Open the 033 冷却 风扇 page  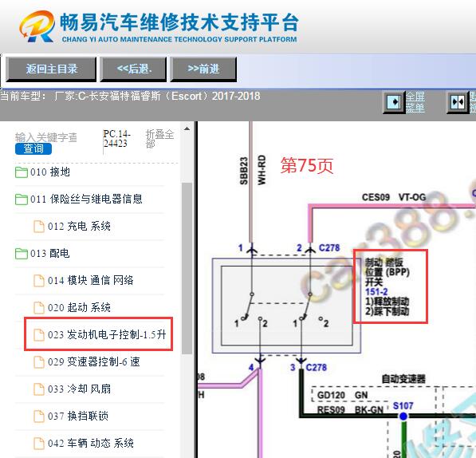click(x=79, y=389)
